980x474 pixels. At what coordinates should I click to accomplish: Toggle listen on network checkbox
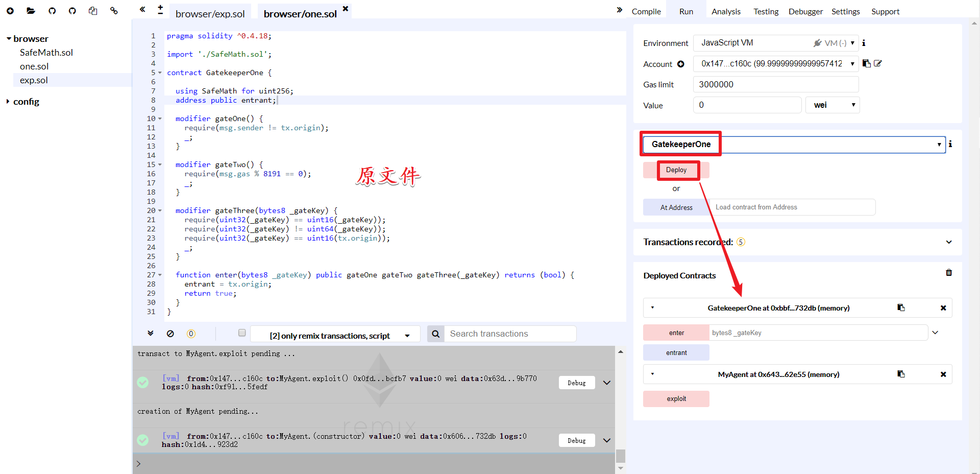click(x=242, y=333)
